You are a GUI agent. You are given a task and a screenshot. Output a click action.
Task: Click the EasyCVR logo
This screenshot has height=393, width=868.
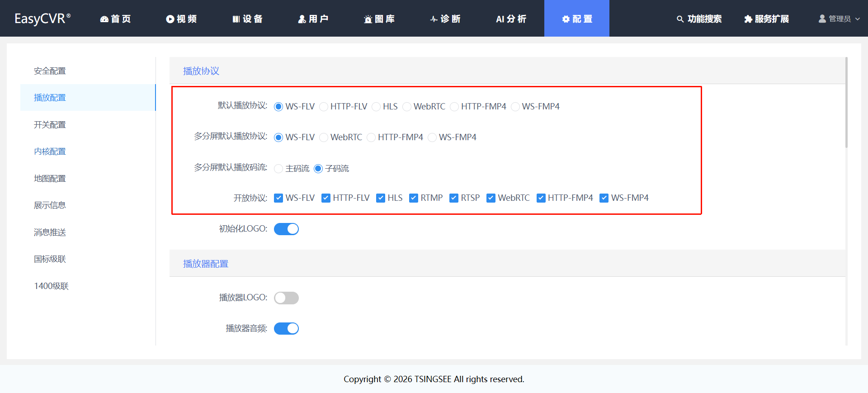(x=42, y=19)
